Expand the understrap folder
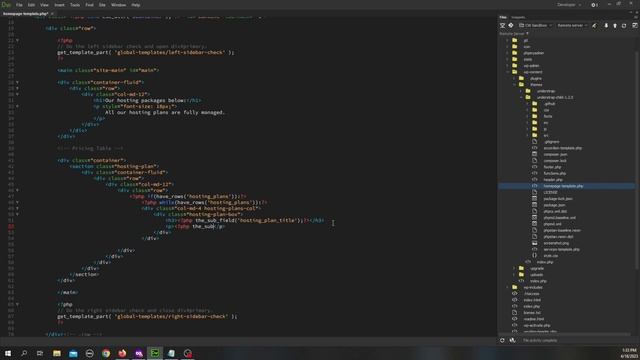Screen dimensions: 640x360 521,91
